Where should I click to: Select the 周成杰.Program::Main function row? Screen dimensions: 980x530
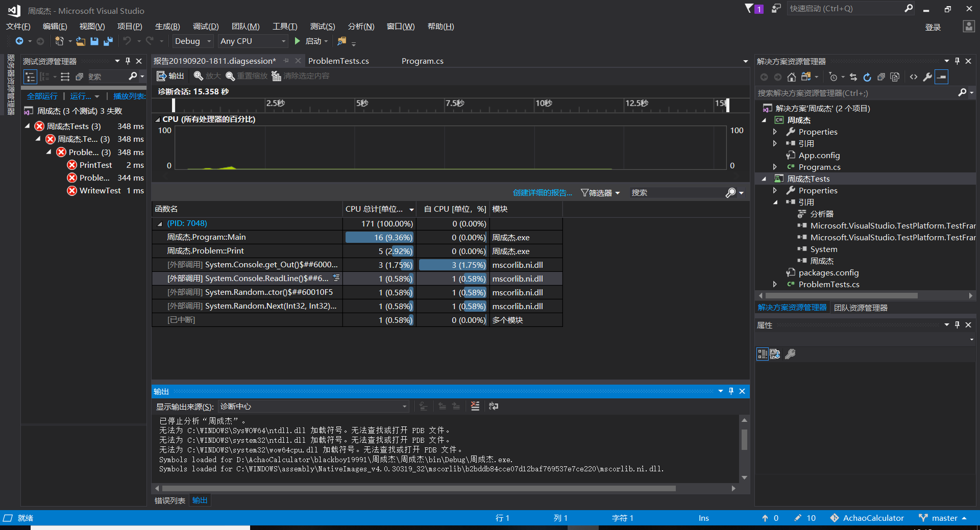tap(357, 237)
